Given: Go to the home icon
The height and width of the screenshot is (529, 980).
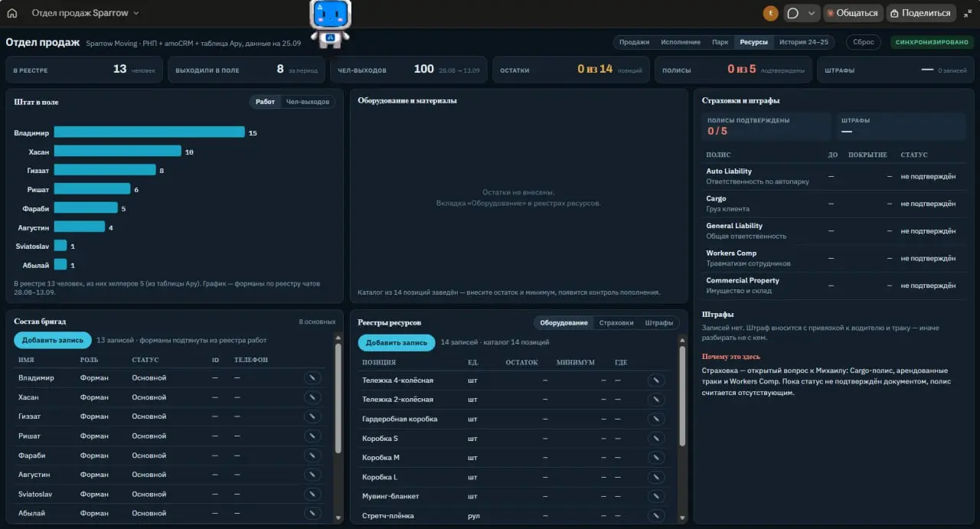Looking at the screenshot, I should 11,13.
